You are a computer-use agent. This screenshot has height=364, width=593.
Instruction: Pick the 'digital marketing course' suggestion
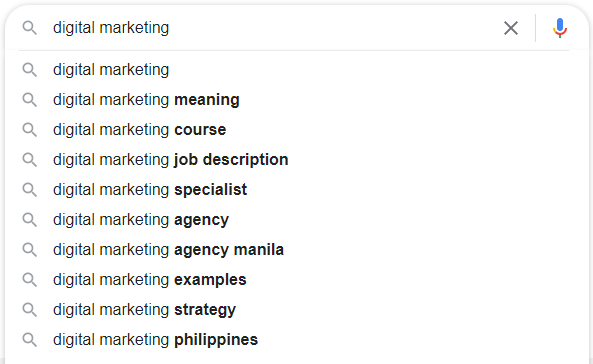[294, 130]
